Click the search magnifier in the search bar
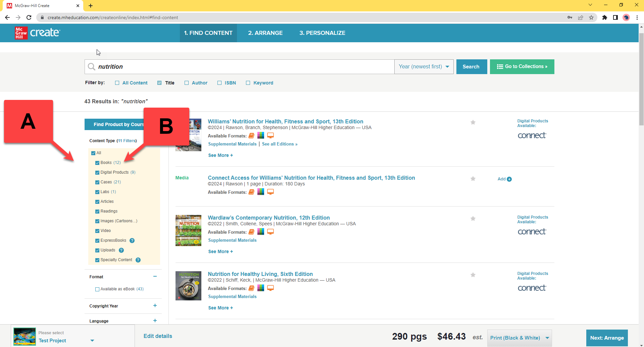Image resolution: width=644 pixels, height=347 pixels. [91, 66]
